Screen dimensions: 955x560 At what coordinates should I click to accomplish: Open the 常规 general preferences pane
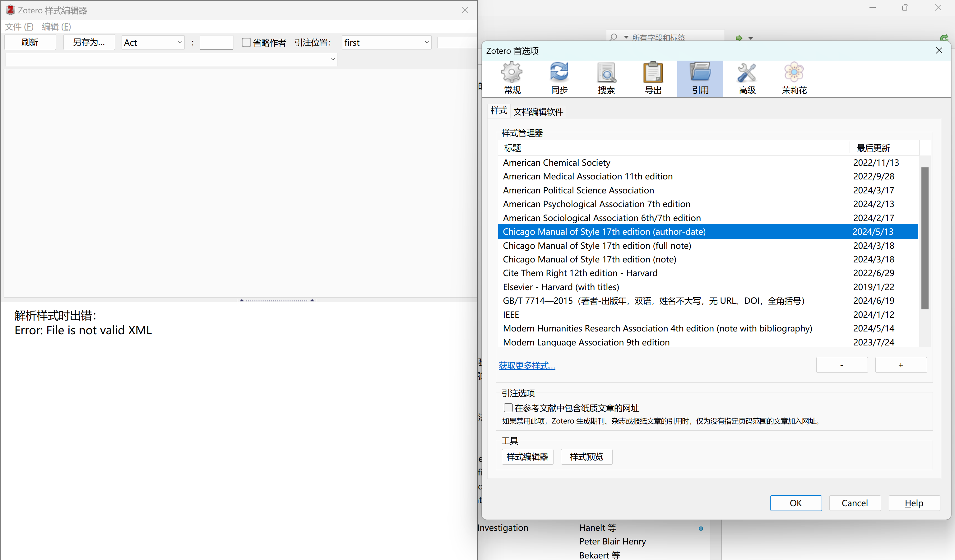(x=512, y=78)
